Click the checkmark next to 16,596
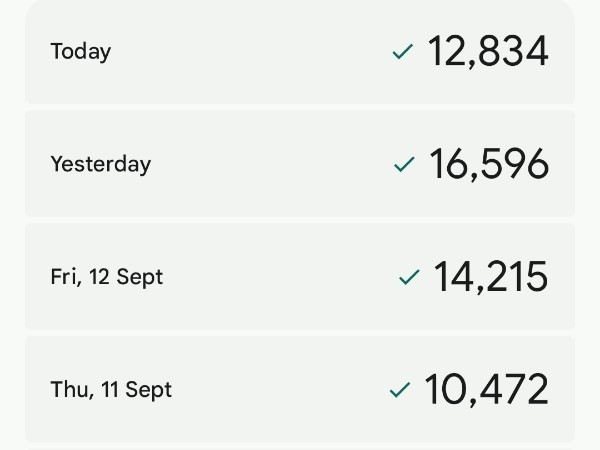Viewport: 600px width, 450px height. tap(404, 165)
